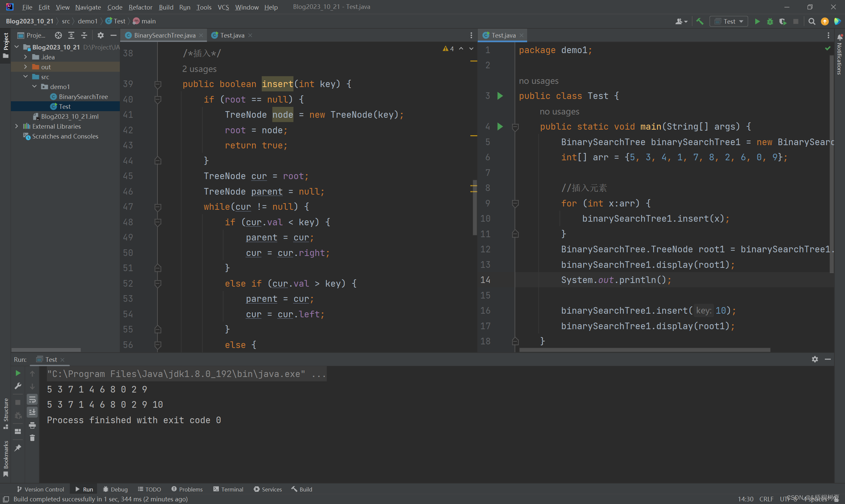Clear all console output with trash icon
The image size is (845, 504).
32,438
